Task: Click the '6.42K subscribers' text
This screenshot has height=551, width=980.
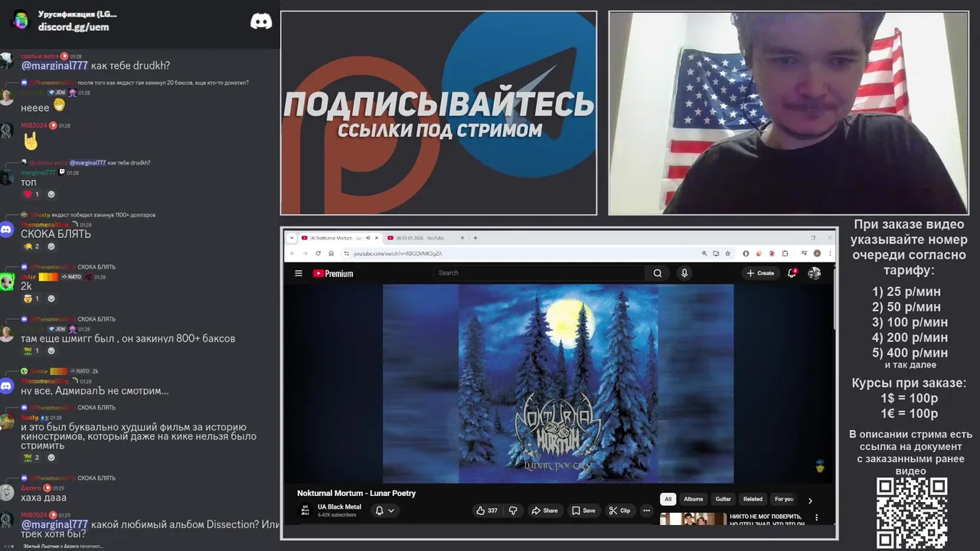Action: click(337, 515)
